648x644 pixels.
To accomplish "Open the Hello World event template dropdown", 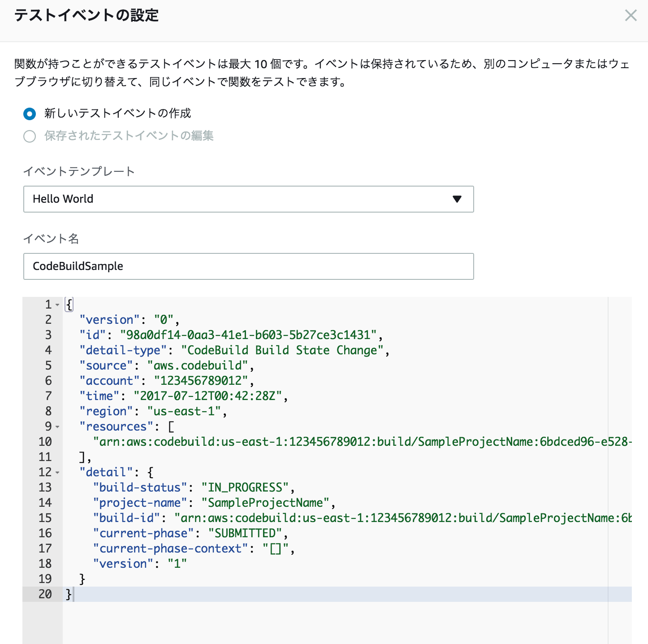I will coord(248,199).
